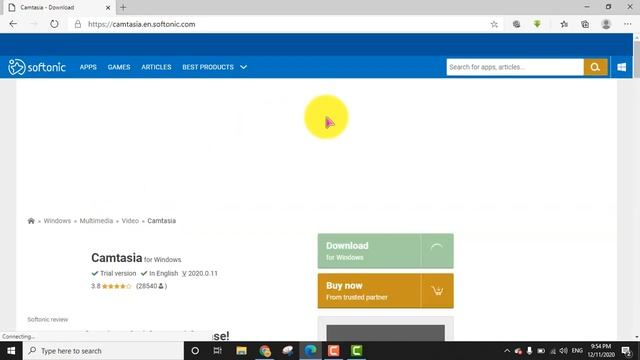Open Task View on the taskbar
The width and height of the screenshot is (640, 360).
tap(218, 351)
